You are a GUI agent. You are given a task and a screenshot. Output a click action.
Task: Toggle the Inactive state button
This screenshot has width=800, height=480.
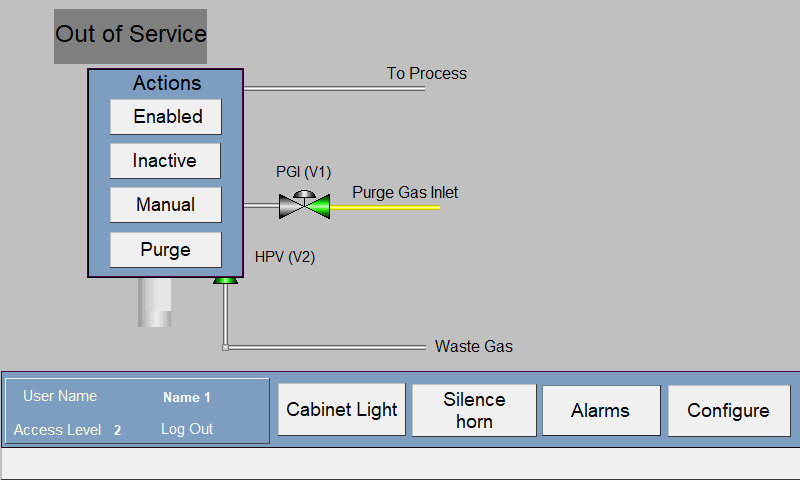click(x=165, y=161)
